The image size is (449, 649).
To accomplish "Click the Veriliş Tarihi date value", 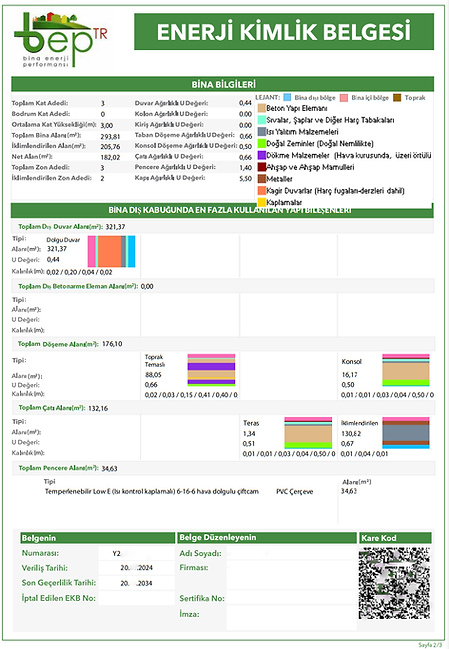I will 137,568.
